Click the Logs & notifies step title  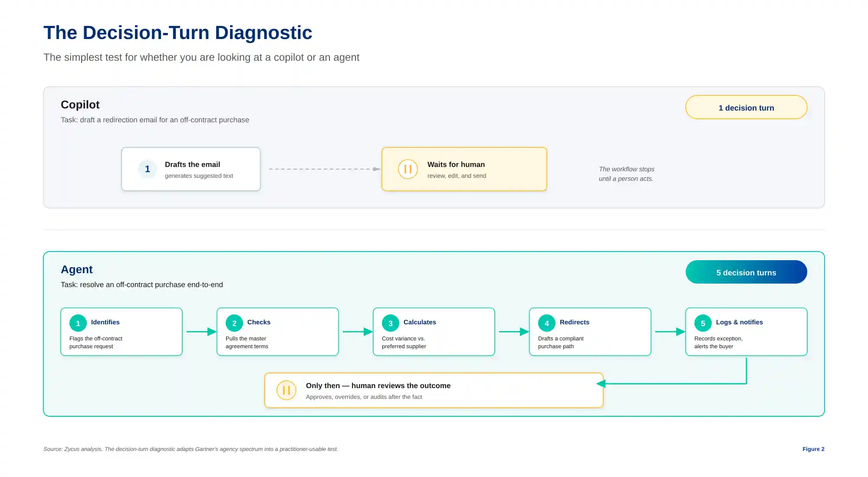740,322
